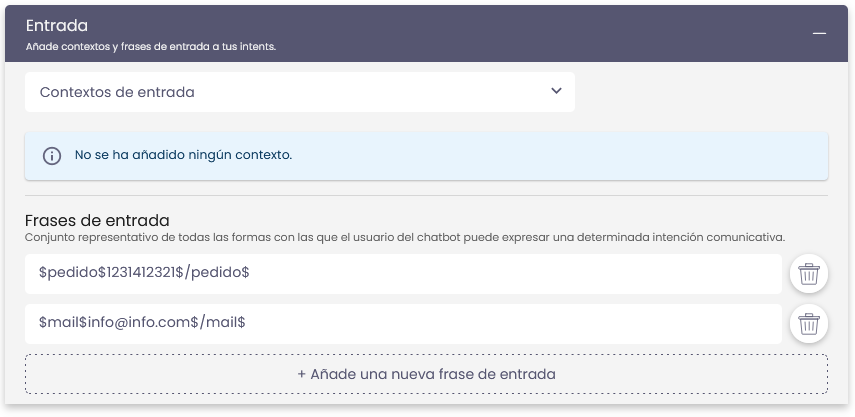This screenshot has height=417, width=855.
Task: Click the divider line above Frases de entrada
Action: [426, 195]
